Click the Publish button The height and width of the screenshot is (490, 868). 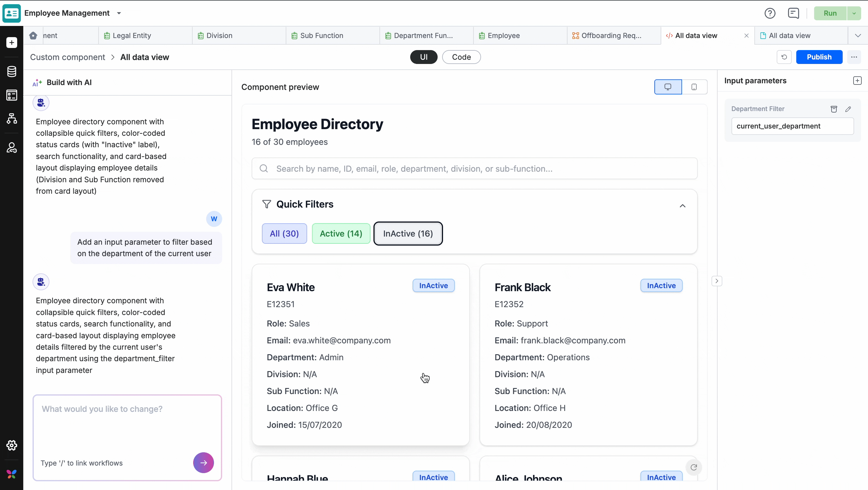[819, 57]
